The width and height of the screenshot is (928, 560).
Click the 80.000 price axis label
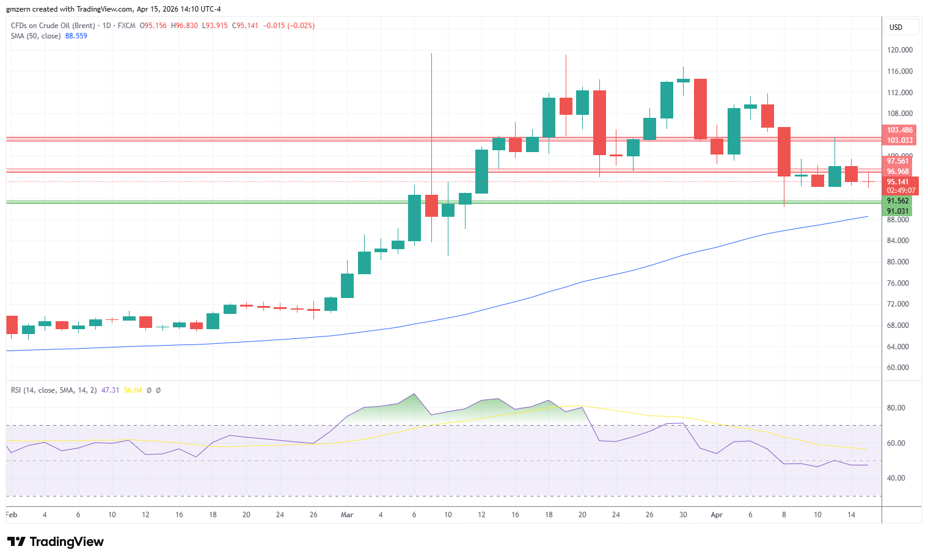point(898,262)
